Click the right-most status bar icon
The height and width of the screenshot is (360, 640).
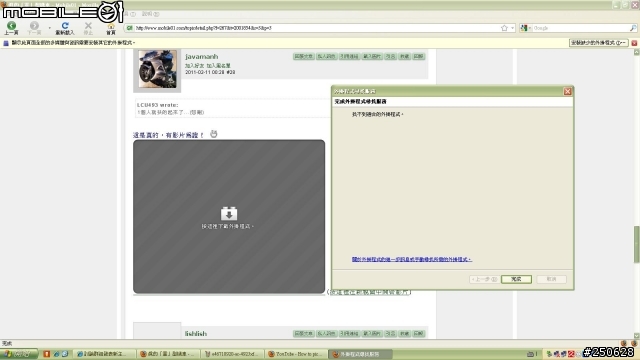[x=633, y=343]
